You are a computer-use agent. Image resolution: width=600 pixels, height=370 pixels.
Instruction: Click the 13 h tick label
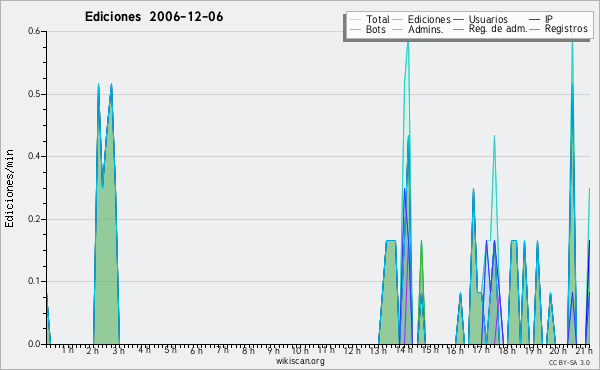[x=378, y=350]
